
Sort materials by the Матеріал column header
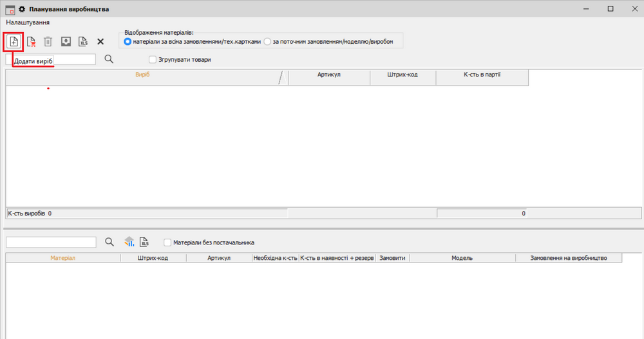tap(63, 258)
